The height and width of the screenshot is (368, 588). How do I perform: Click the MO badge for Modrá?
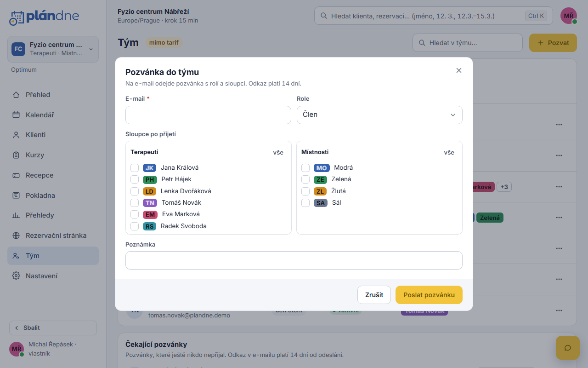322,168
